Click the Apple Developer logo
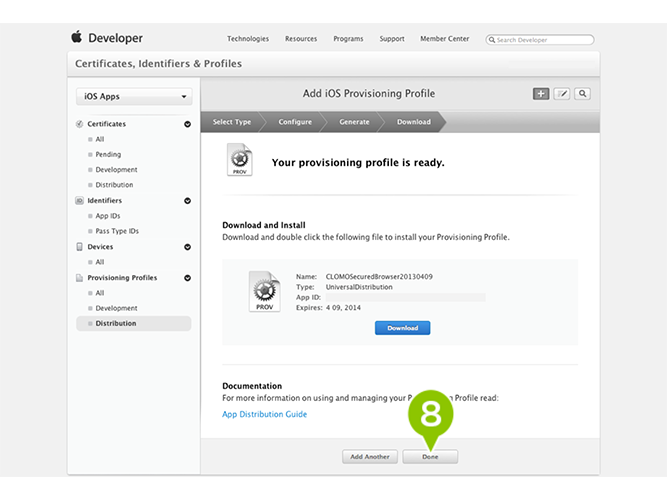This screenshot has width=667, height=500. pos(77,37)
